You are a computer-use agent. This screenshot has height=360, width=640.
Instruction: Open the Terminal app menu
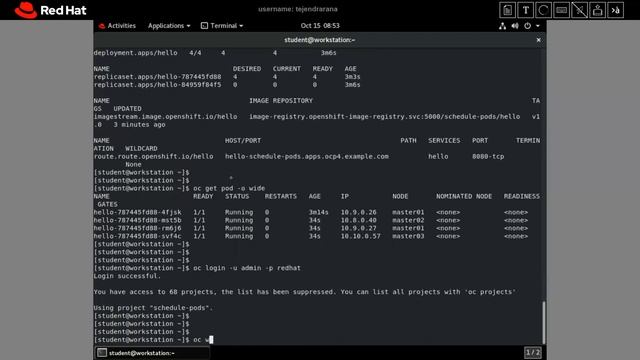pyautogui.click(x=222, y=26)
